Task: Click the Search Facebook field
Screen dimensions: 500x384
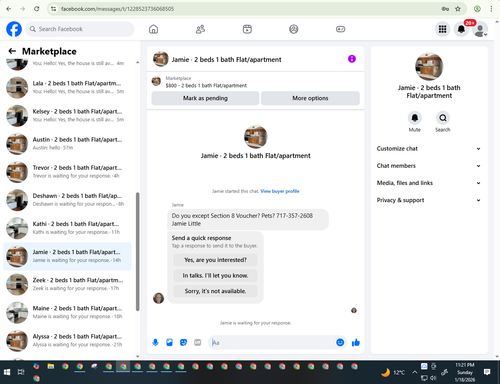Action: tap(80, 29)
